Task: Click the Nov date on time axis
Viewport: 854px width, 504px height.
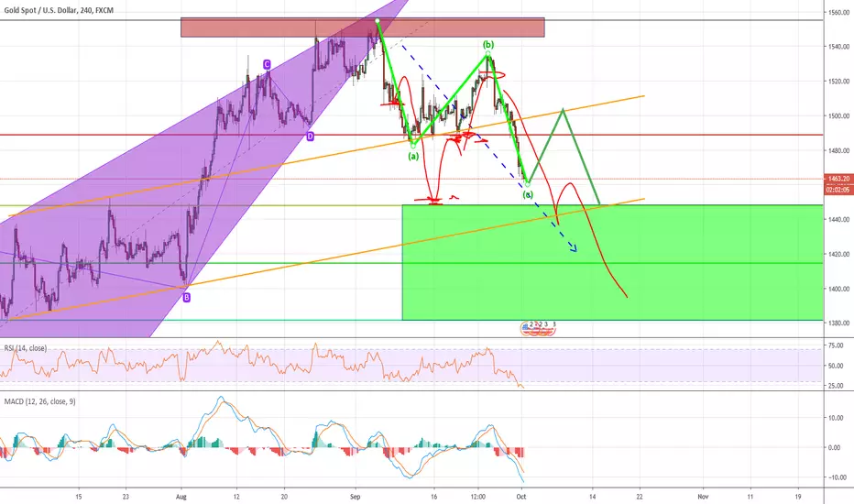Action: 703,497
